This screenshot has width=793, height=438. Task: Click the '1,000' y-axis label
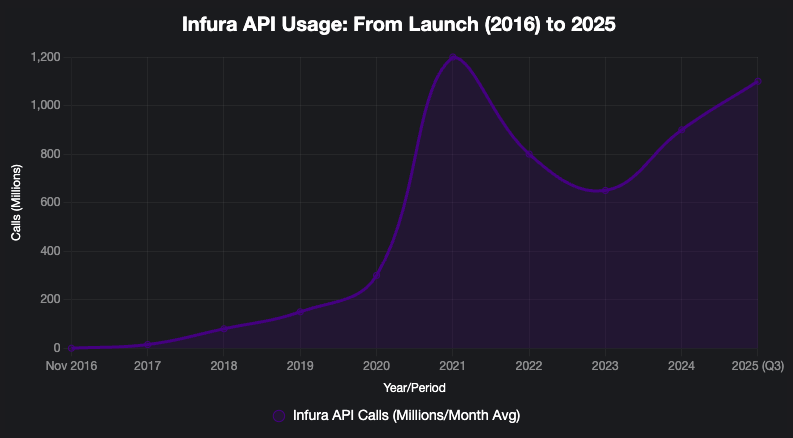[46, 105]
